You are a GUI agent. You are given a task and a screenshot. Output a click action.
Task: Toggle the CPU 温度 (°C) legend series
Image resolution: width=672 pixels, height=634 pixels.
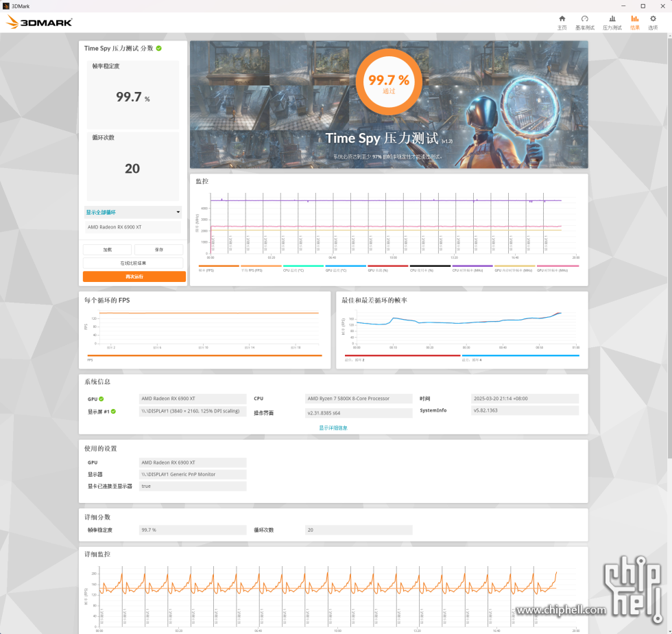[303, 268]
